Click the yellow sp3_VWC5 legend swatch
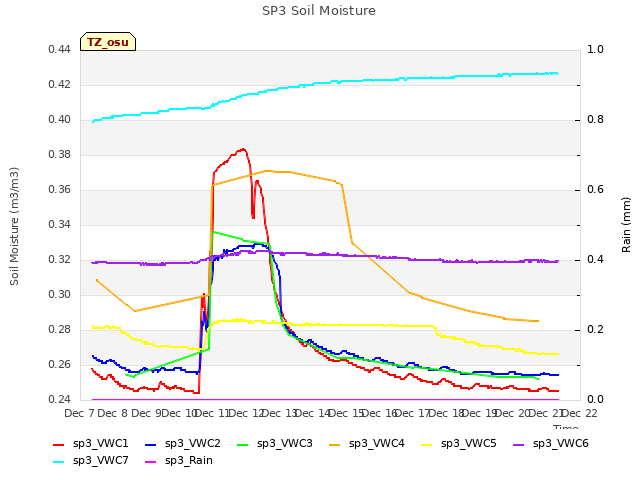 [x=427, y=445]
